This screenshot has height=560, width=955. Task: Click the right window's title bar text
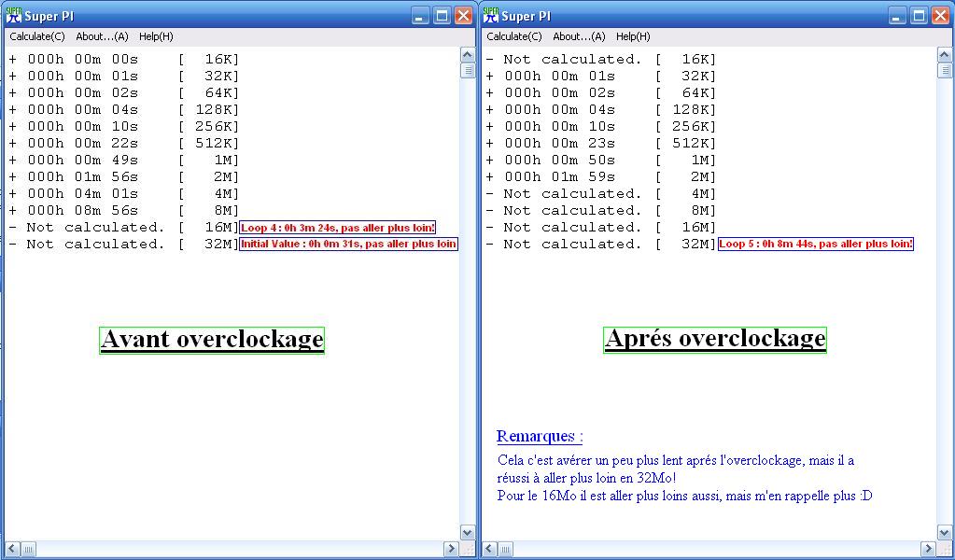click(527, 16)
